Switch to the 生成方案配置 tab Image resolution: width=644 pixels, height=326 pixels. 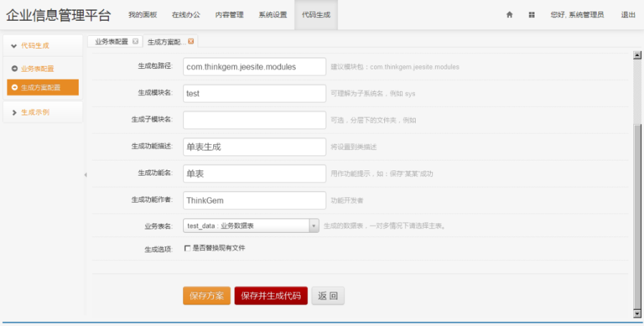pyautogui.click(x=166, y=42)
